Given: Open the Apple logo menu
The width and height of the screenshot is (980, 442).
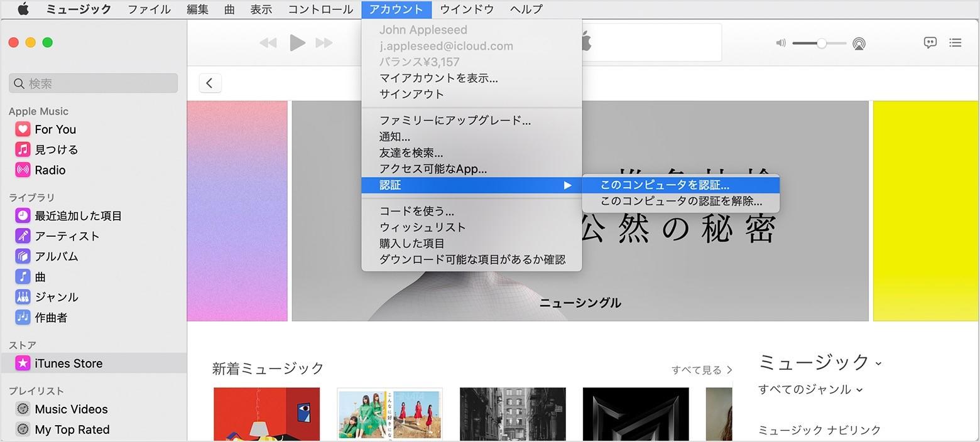Looking at the screenshot, I should pos(23,9).
